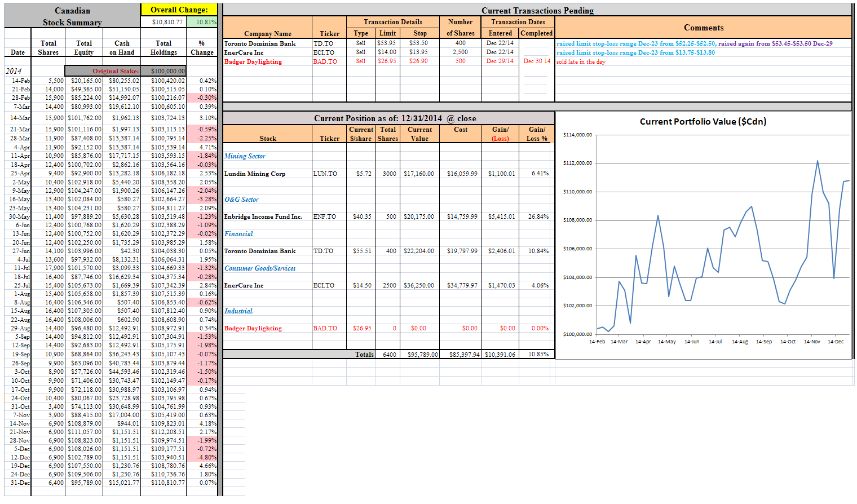Click the $53.95 limit price cell
This screenshot has height=504, width=857.
point(386,43)
